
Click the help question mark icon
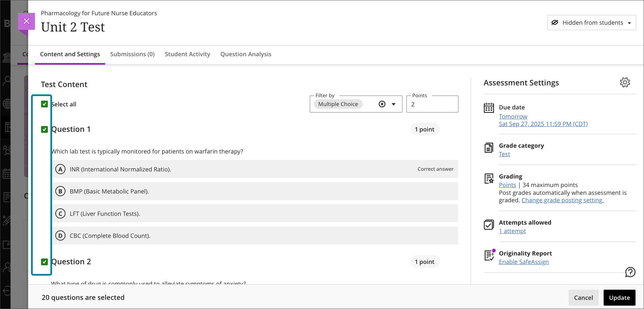[x=630, y=272]
